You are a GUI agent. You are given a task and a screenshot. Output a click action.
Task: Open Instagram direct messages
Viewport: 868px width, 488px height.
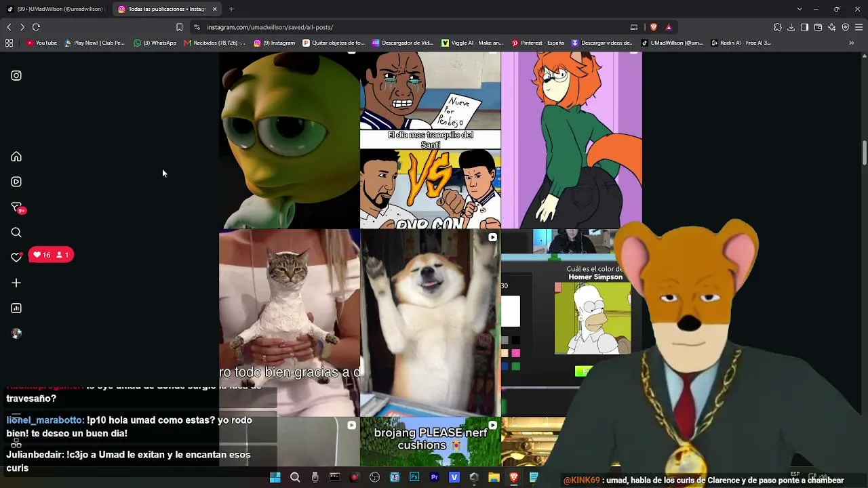[x=16, y=207]
